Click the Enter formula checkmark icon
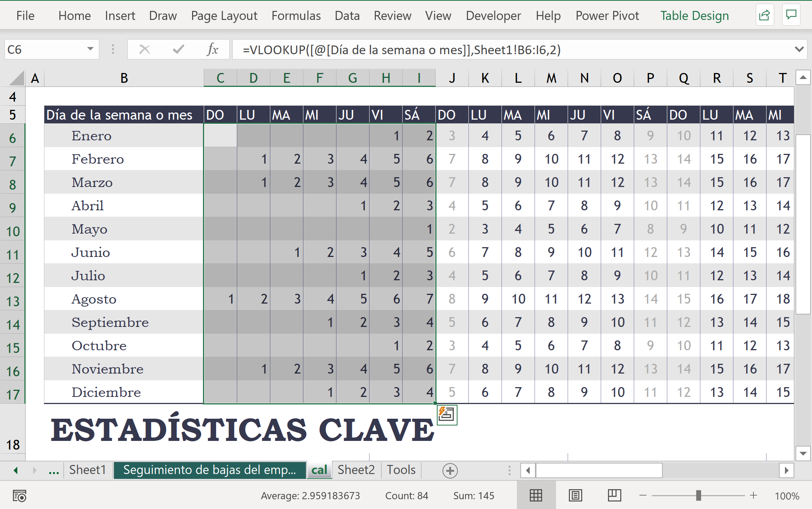812x509 pixels. point(179,49)
